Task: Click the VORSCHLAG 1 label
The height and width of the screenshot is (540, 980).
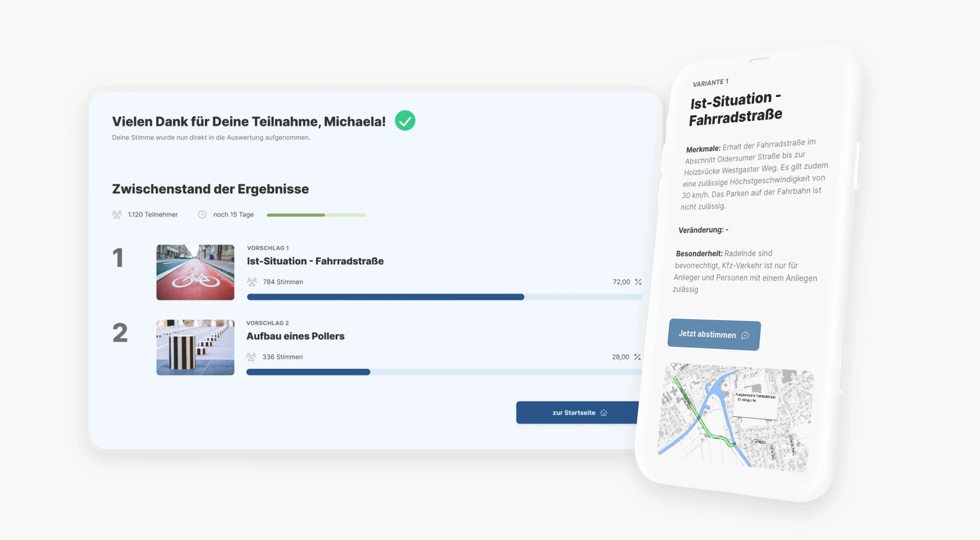Action: tap(268, 248)
